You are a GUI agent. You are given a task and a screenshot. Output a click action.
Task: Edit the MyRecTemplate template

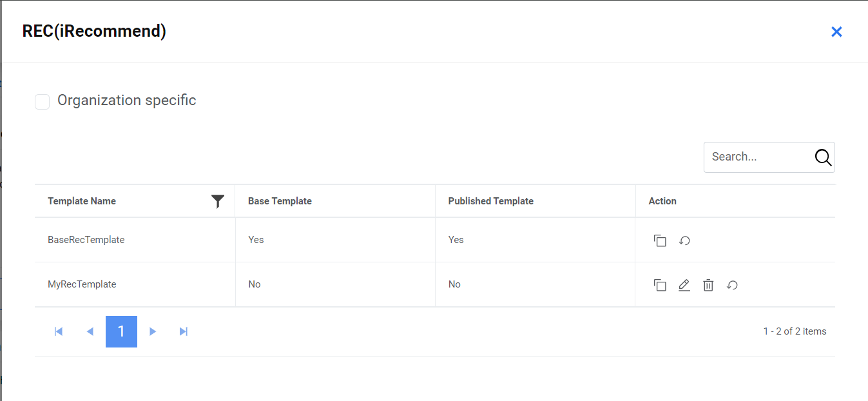684,285
